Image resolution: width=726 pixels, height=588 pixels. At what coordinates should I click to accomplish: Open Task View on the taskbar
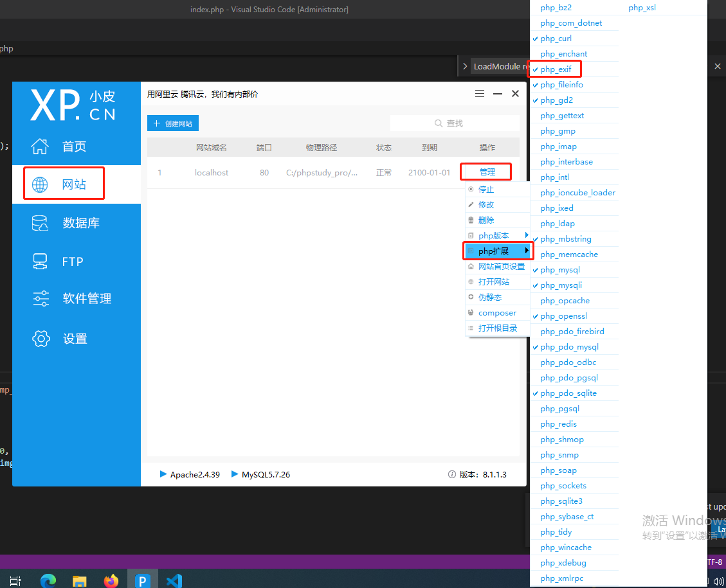pos(15,581)
